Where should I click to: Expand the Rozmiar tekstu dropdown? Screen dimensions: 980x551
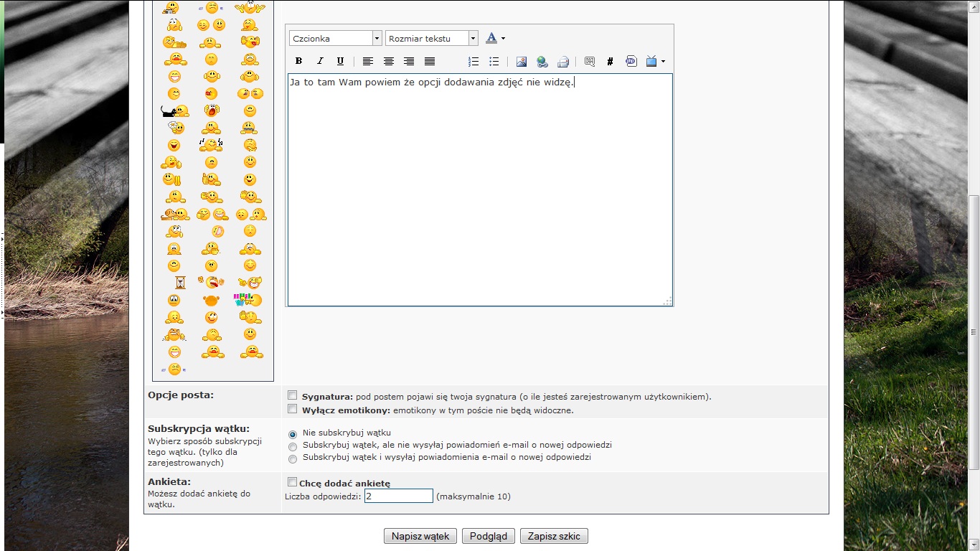[x=431, y=38]
